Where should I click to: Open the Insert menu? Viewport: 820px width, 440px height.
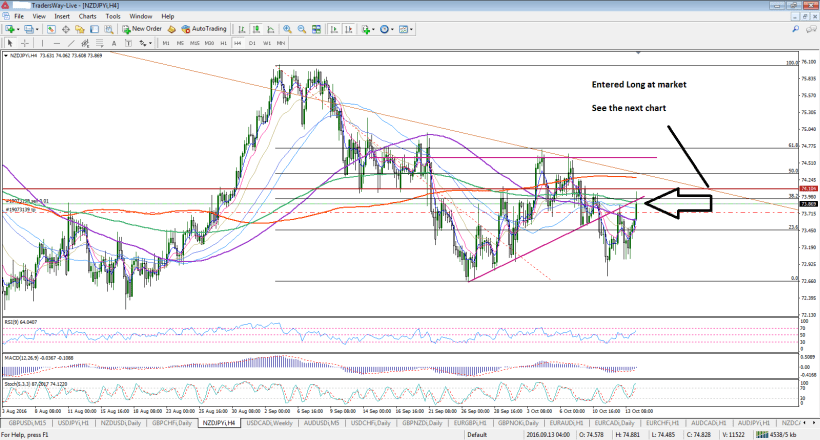(x=62, y=17)
